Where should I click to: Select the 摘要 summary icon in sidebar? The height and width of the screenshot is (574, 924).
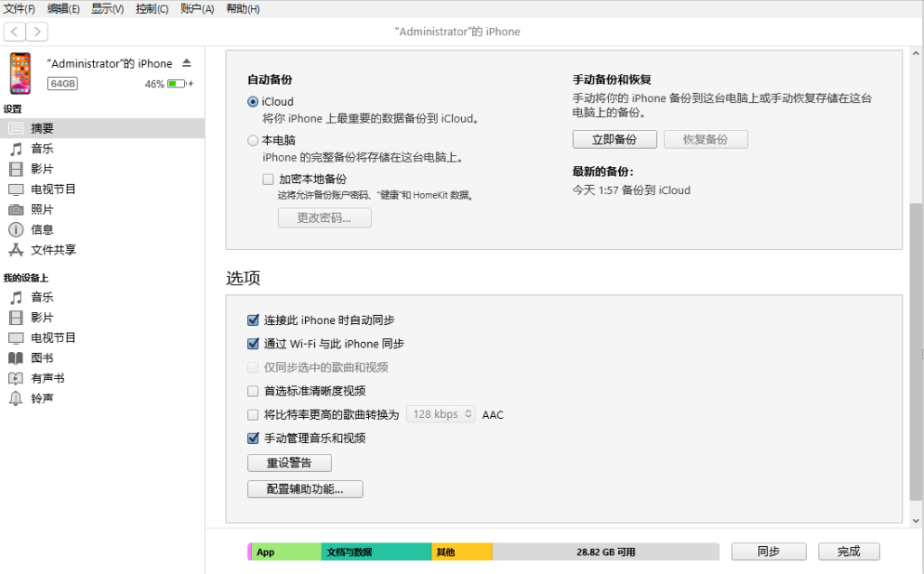[16, 128]
